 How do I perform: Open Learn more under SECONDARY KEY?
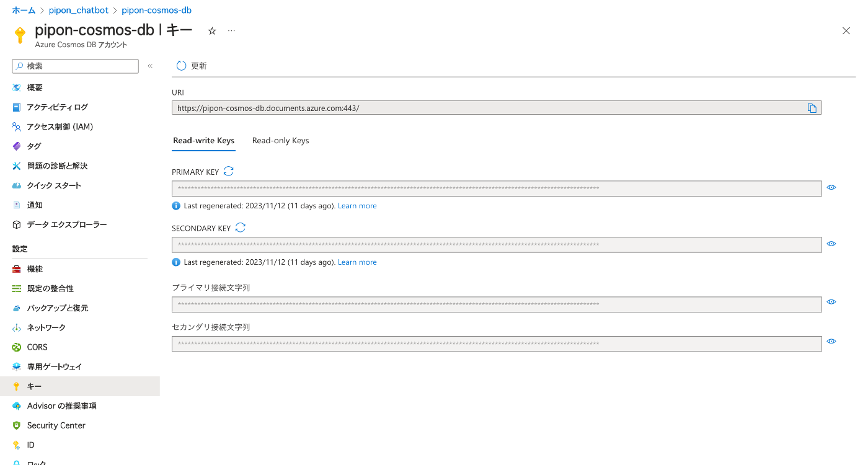click(x=357, y=262)
